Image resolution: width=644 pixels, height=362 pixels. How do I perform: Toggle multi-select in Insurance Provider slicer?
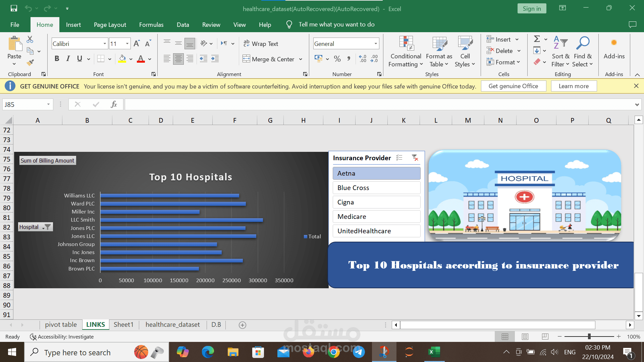pos(399,158)
